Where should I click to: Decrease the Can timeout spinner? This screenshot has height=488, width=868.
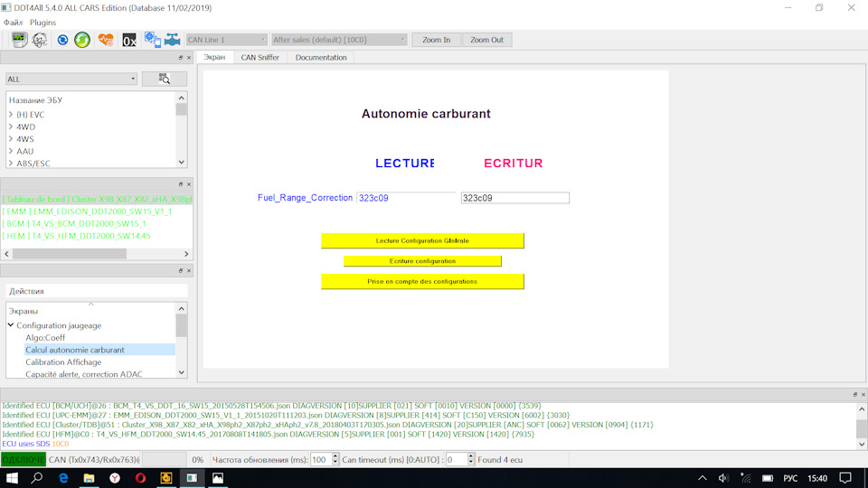470,463
